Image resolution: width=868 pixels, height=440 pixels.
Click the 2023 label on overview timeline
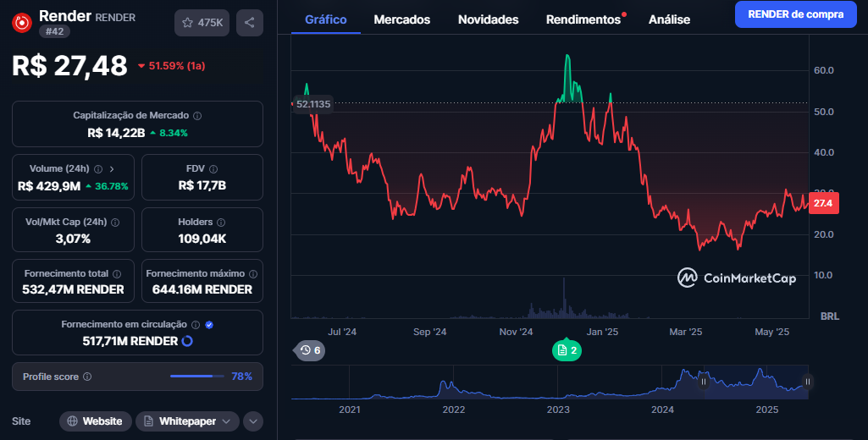coord(558,410)
